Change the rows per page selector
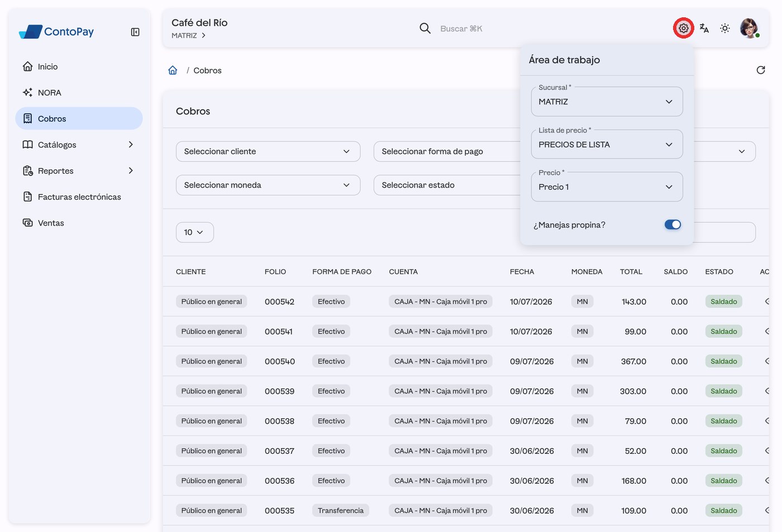782x532 pixels. click(195, 232)
